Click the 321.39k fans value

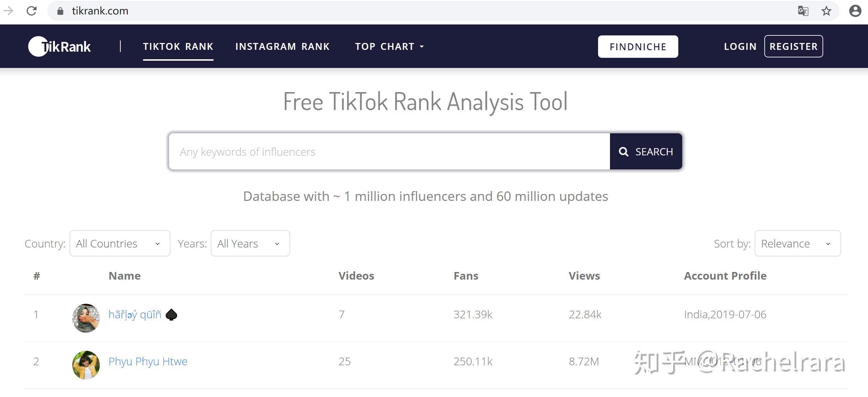[473, 315]
